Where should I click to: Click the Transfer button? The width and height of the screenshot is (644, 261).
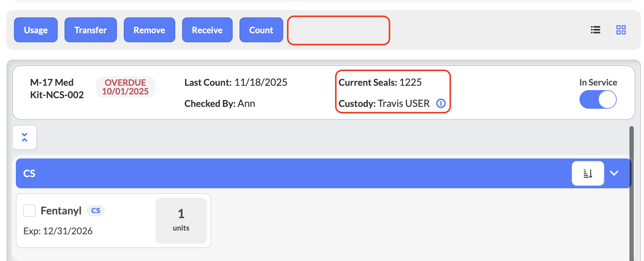coord(91,30)
